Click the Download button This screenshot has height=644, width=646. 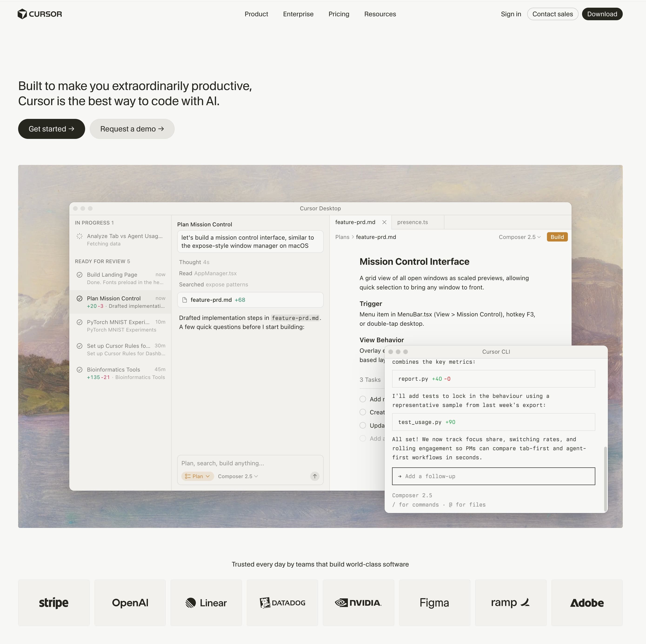click(602, 14)
